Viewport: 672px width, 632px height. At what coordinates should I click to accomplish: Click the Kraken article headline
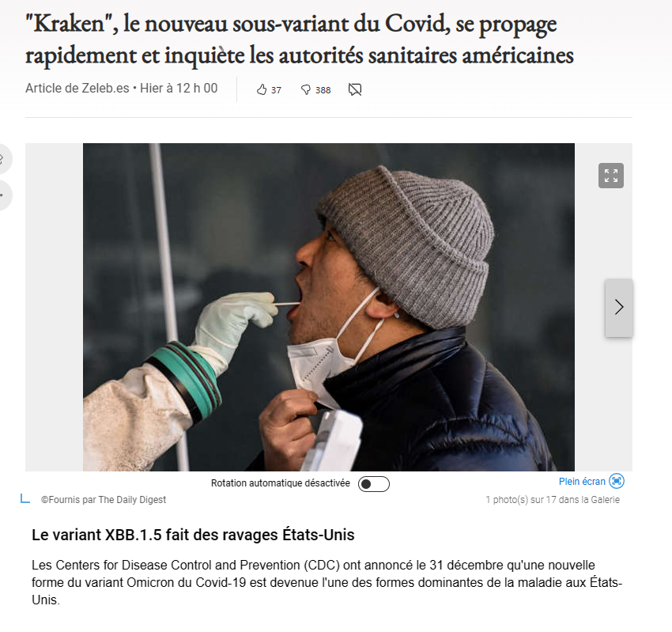tap(299, 40)
